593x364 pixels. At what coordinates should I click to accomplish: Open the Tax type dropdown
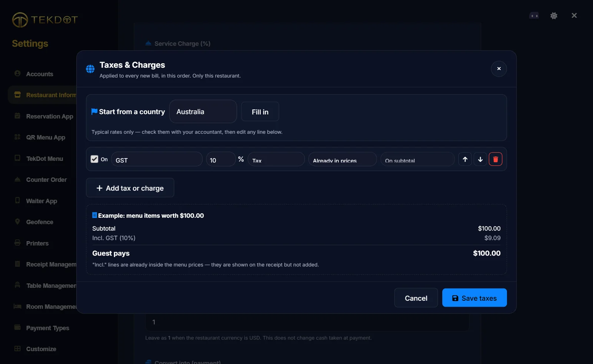276,159
